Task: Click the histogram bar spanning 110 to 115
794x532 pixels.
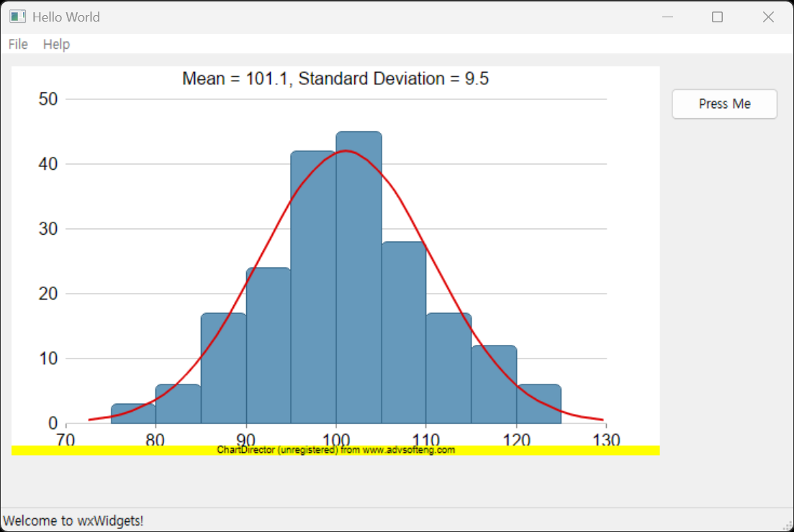Action: 448,368
